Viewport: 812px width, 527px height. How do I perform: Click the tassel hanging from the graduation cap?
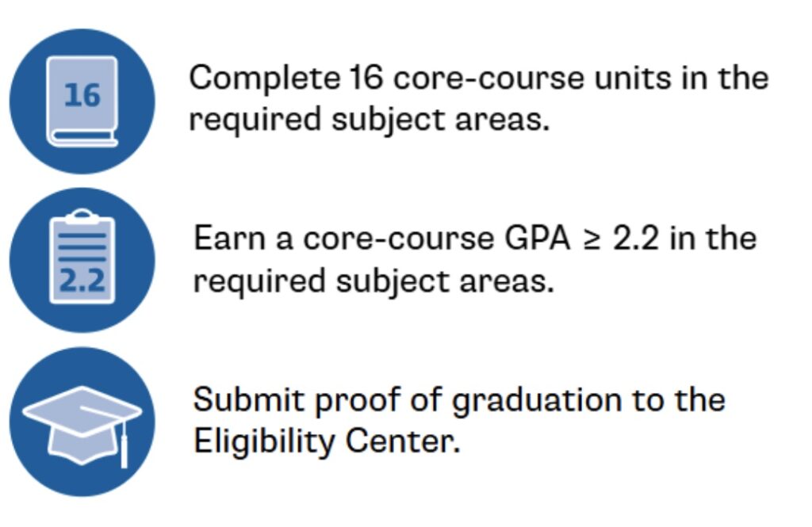pyautogui.click(x=124, y=444)
